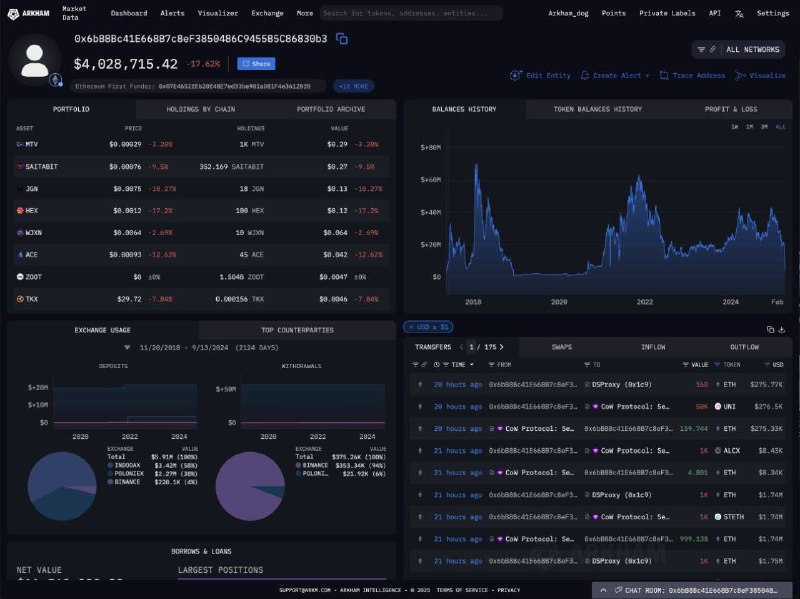Open the Dashboard menu item
The image size is (800, 599).
(x=129, y=13)
